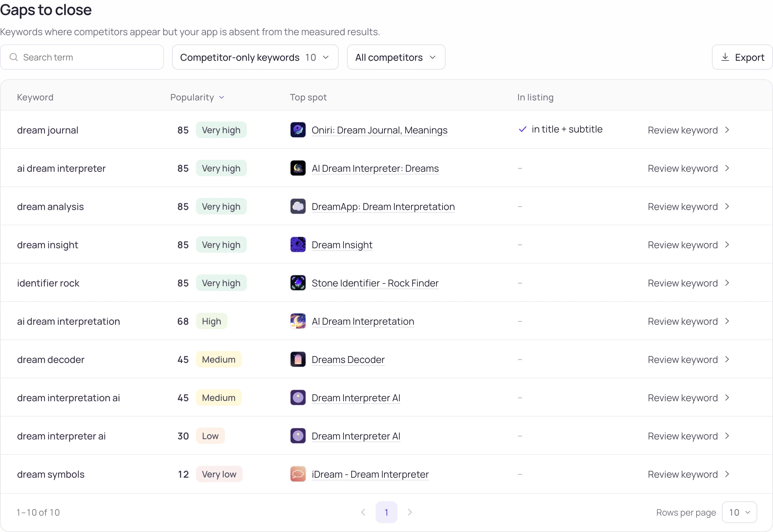
Task: Click the Very low popularity badge
Action: tap(219, 474)
